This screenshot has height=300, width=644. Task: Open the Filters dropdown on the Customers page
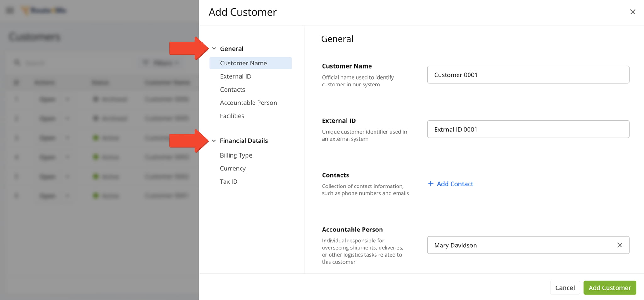(161, 63)
